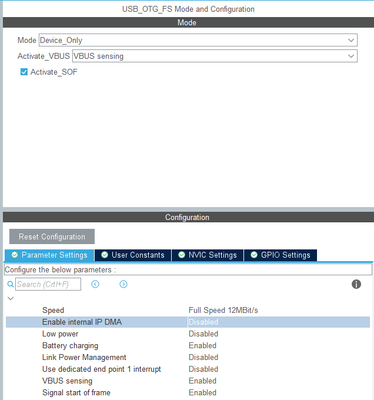
Task: Click the magnifier search icon
Action: coord(10,284)
